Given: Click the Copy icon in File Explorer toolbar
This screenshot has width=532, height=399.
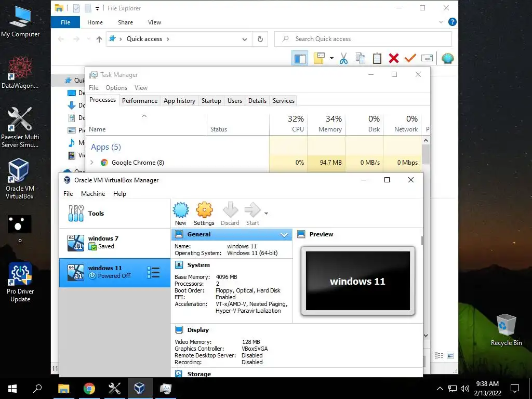Looking at the screenshot, I should coord(361,58).
